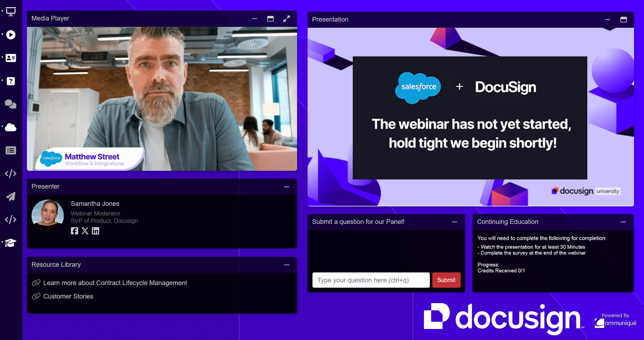Open the code icon above the paper plane
The height and width of the screenshot is (340, 644).
pyautogui.click(x=11, y=174)
